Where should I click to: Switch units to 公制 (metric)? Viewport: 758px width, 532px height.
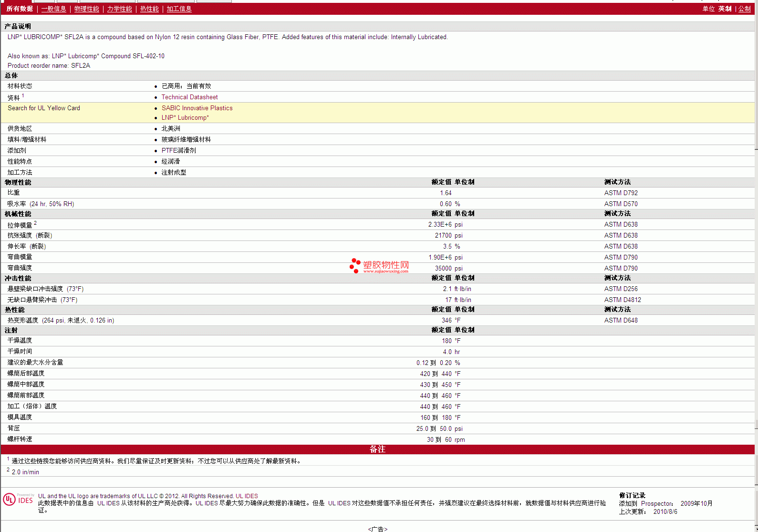tap(744, 9)
